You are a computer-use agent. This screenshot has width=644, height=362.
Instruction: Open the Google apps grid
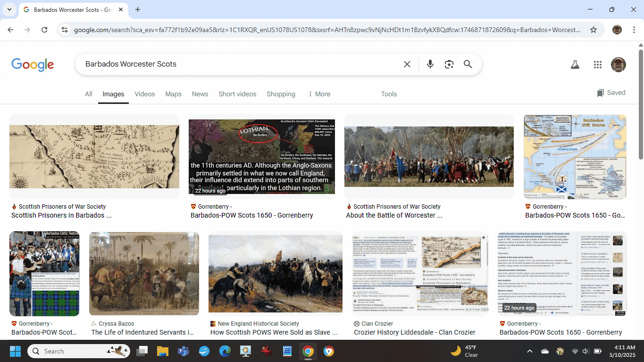(x=598, y=65)
